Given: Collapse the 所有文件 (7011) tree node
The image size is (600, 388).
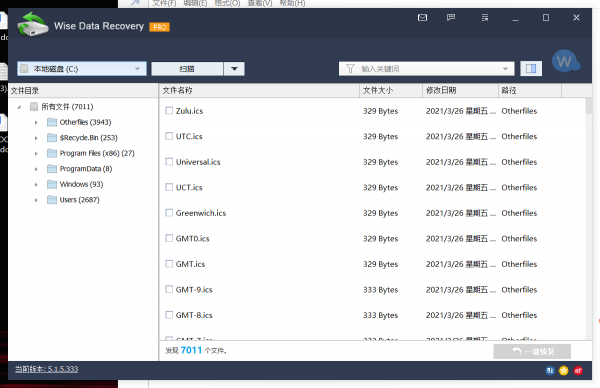Looking at the screenshot, I should tap(19, 107).
